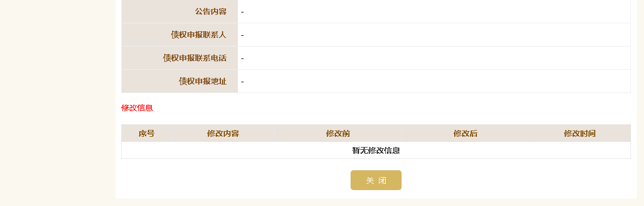Select the 公告内容 row label

click(x=211, y=11)
